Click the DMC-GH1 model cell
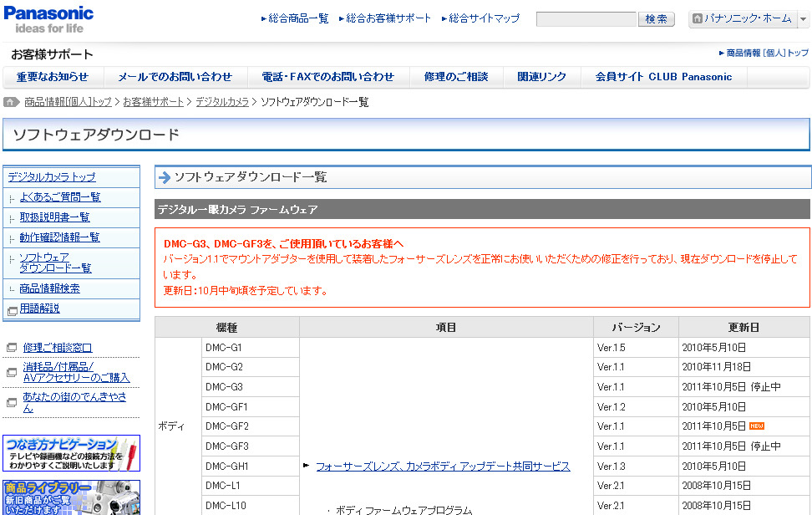The image size is (812, 515). coord(250,467)
